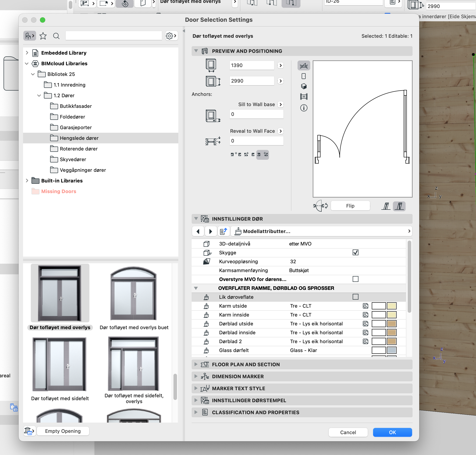Expand the Embedded Library tree node
476x455 pixels.
[27, 53]
